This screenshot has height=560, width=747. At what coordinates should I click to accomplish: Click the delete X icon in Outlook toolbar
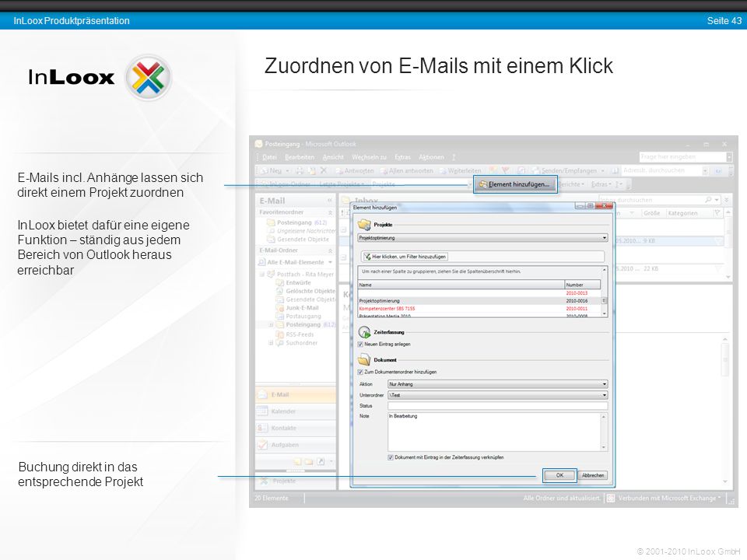click(x=324, y=170)
